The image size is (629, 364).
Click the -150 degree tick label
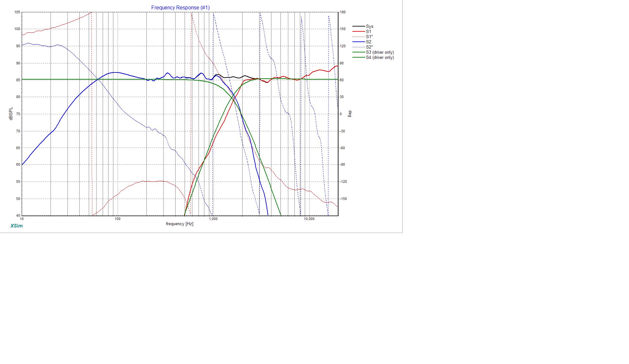(x=343, y=199)
